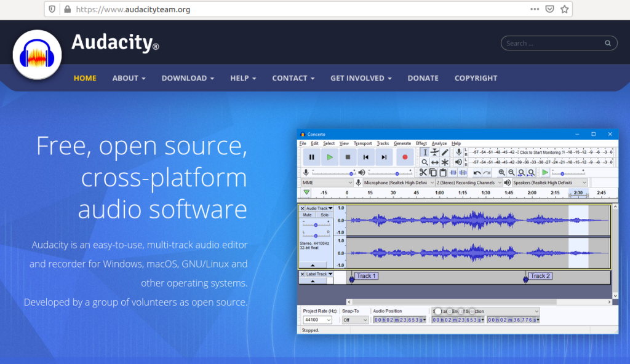Open the Microphone recording device dropdown

(399, 183)
